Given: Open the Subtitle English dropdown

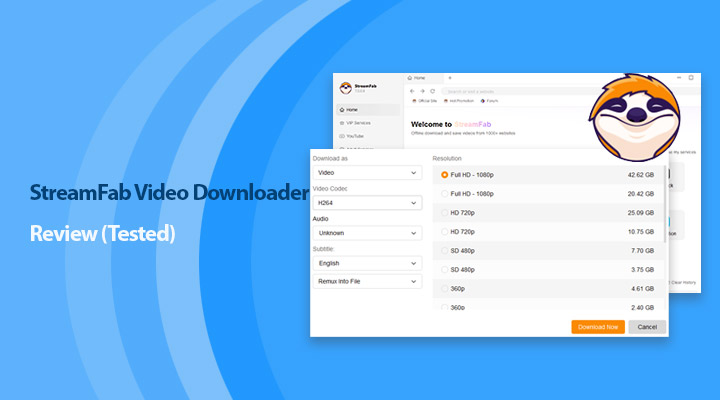Looking at the screenshot, I should [x=367, y=264].
